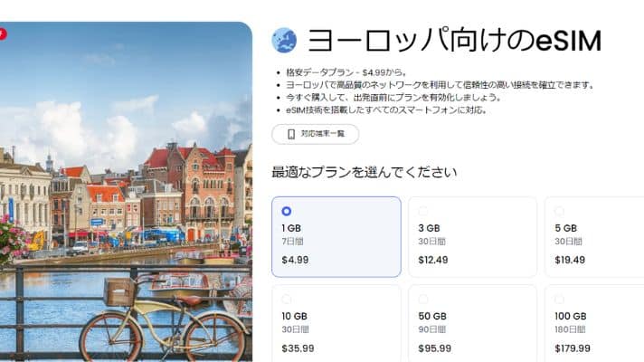This screenshot has height=362, width=644.
Task: Open the Amsterdam canal photo thumbnail
Action: tap(126, 192)
